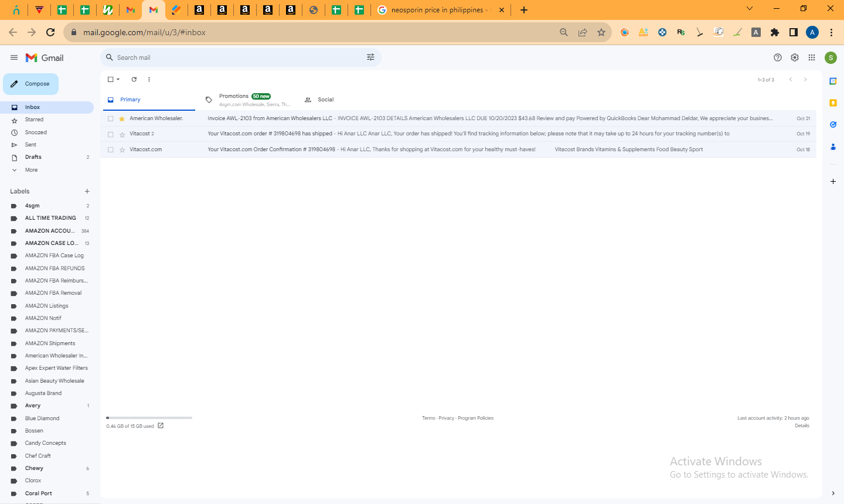Open a new browser tab
Screen dimensions: 844x504
coord(524,10)
